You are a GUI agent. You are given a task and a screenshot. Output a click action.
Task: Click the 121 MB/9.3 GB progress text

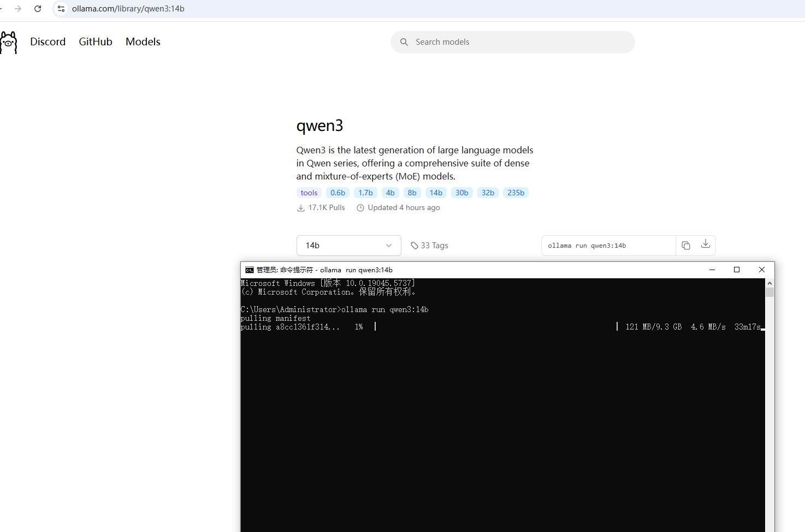click(654, 327)
